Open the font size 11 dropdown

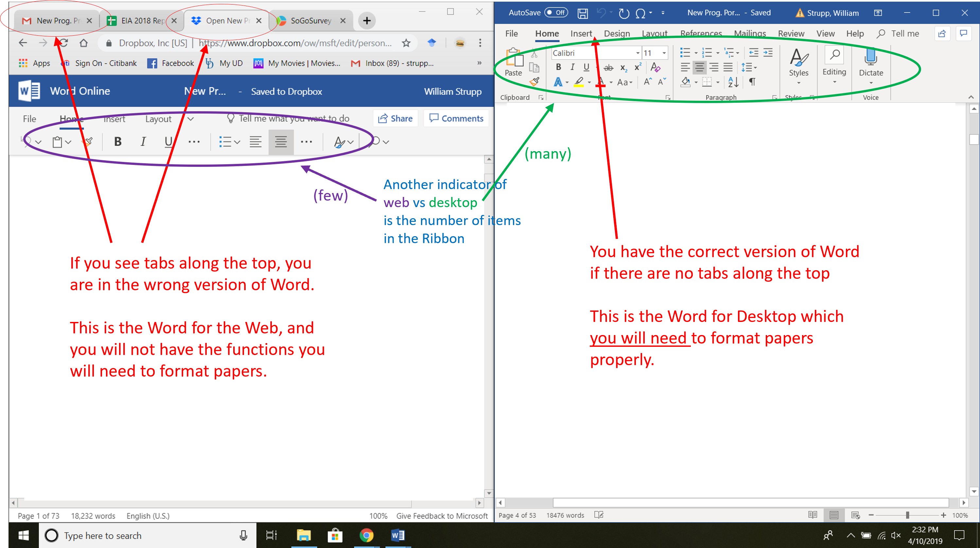664,53
